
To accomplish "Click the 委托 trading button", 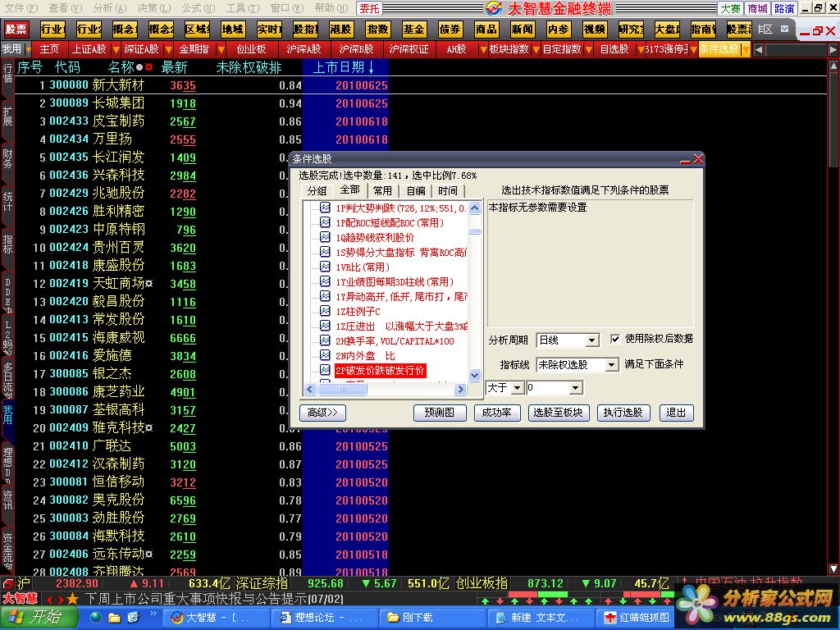I will pos(369,8).
